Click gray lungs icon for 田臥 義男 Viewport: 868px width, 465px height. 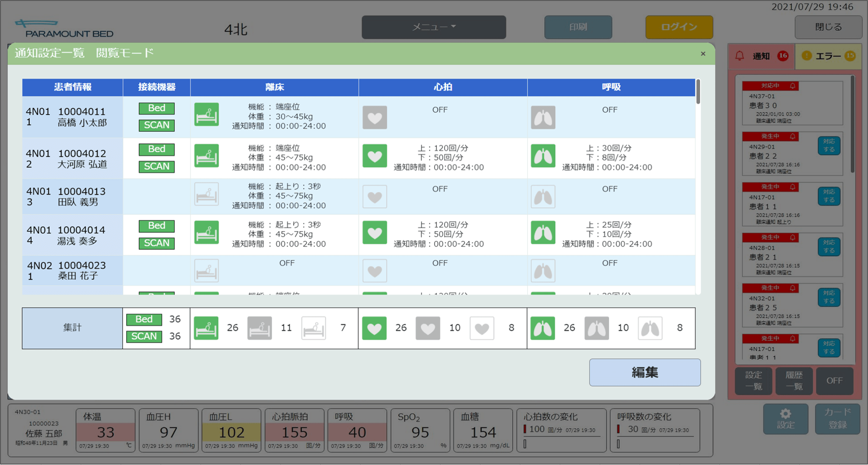tap(543, 197)
